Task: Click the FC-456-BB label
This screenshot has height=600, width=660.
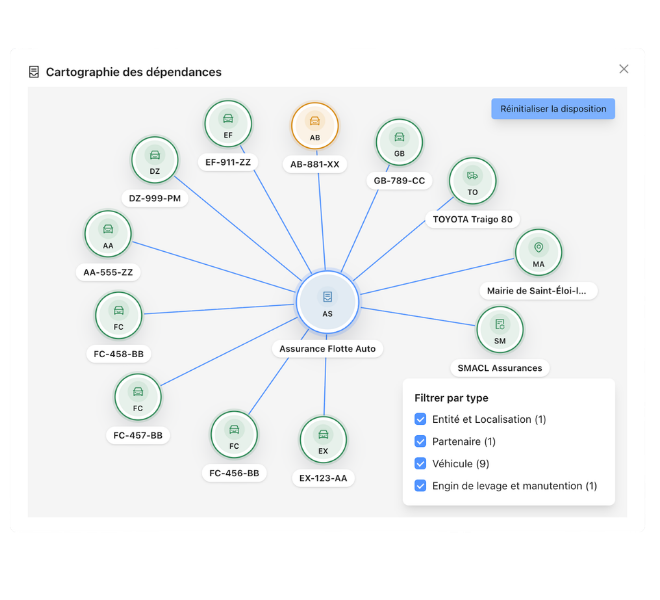Action: tap(234, 474)
